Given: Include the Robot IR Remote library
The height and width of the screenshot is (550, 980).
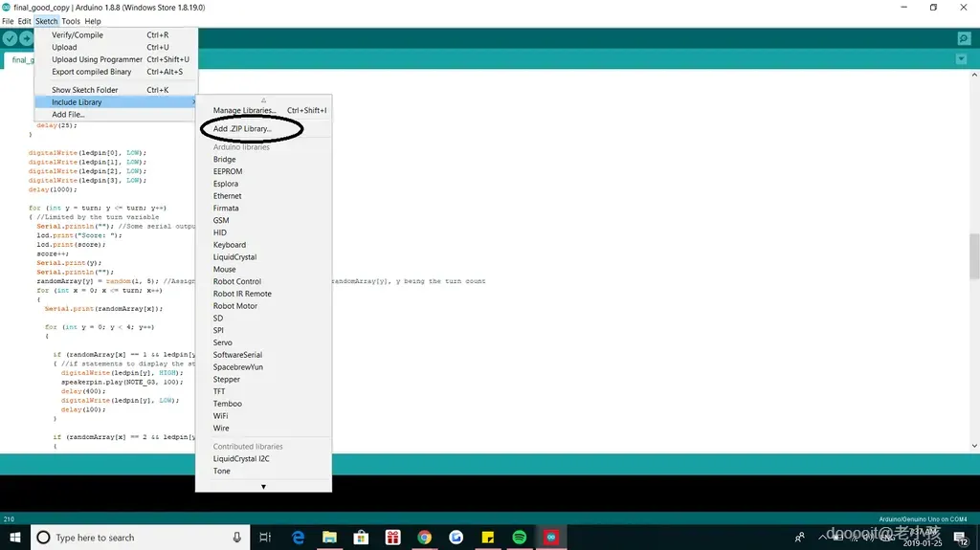Looking at the screenshot, I should pyautogui.click(x=263, y=294).
